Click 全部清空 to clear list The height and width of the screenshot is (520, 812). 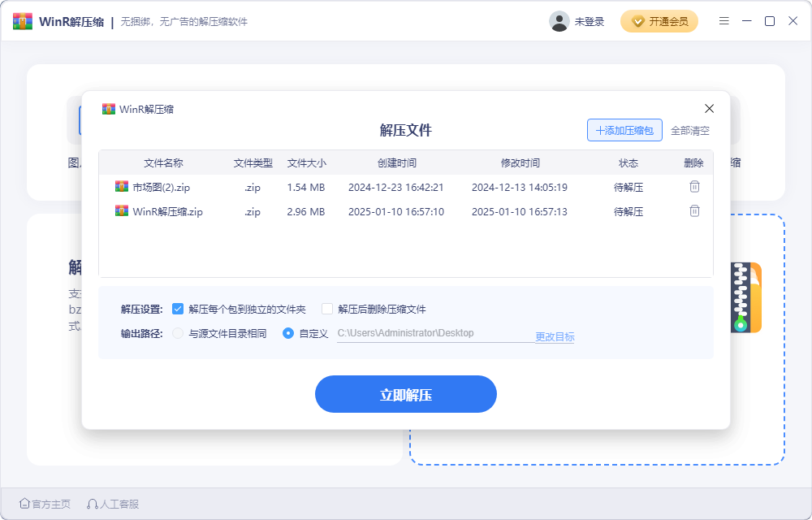click(690, 130)
